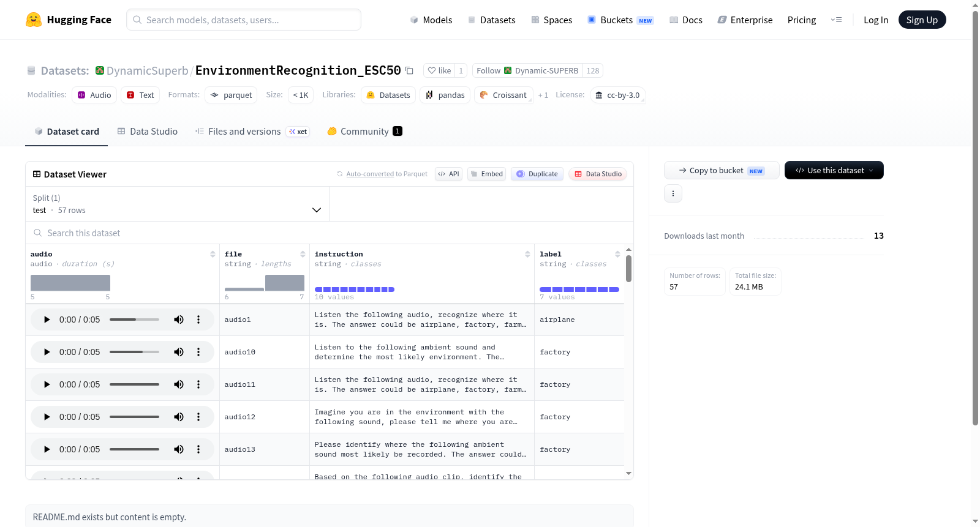
Task: Mute the audio1 row player
Action: pos(179,320)
